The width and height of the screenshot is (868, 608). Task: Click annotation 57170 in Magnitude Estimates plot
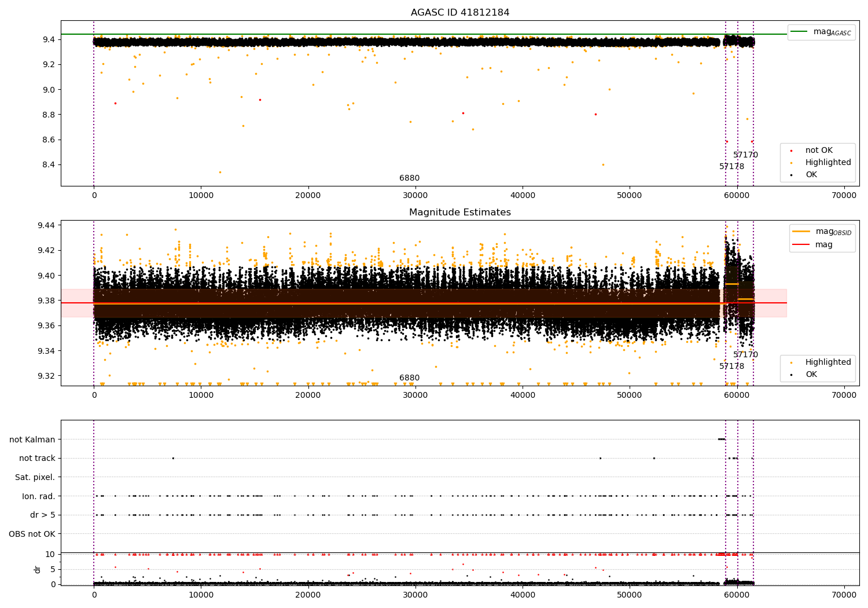point(745,355)
